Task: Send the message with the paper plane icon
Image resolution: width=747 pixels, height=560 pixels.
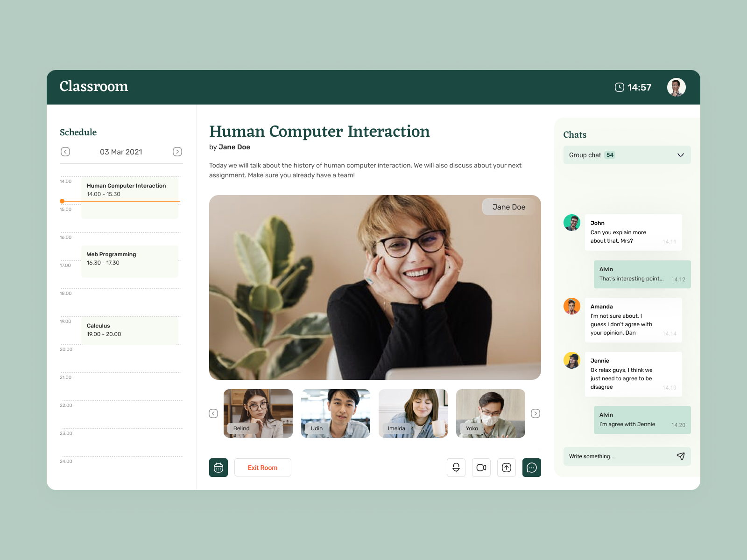Action: [681, 456]
